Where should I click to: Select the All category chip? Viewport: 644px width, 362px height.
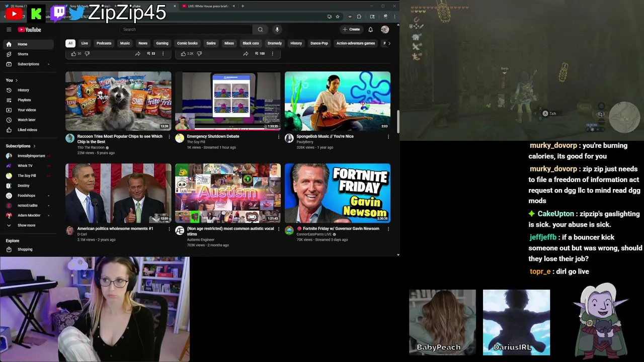(70, 43)
